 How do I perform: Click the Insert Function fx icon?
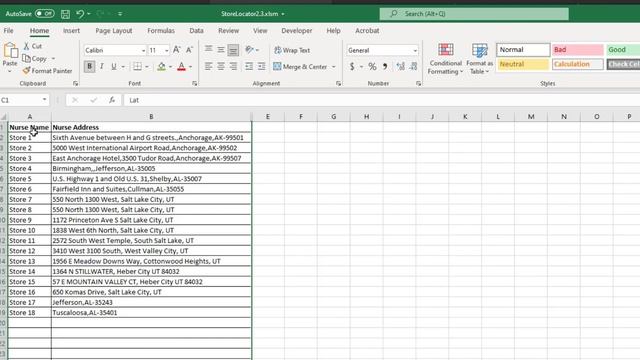(112, 100)
